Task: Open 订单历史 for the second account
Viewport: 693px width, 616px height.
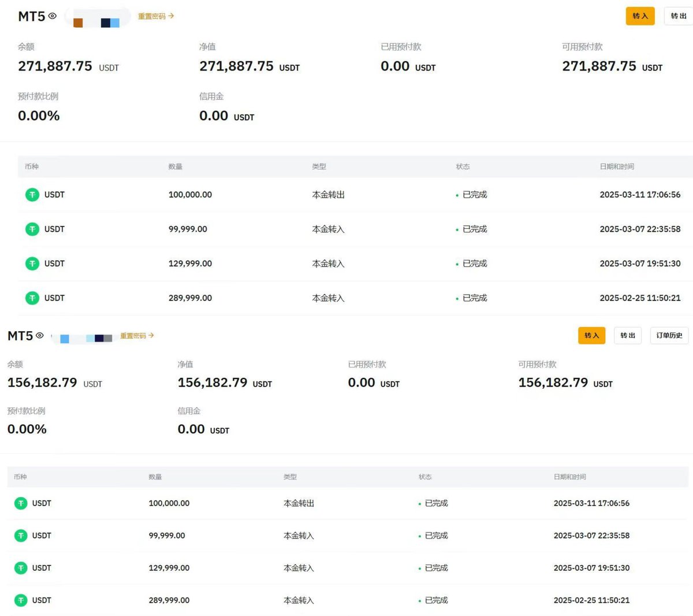Action: point(669,336)
